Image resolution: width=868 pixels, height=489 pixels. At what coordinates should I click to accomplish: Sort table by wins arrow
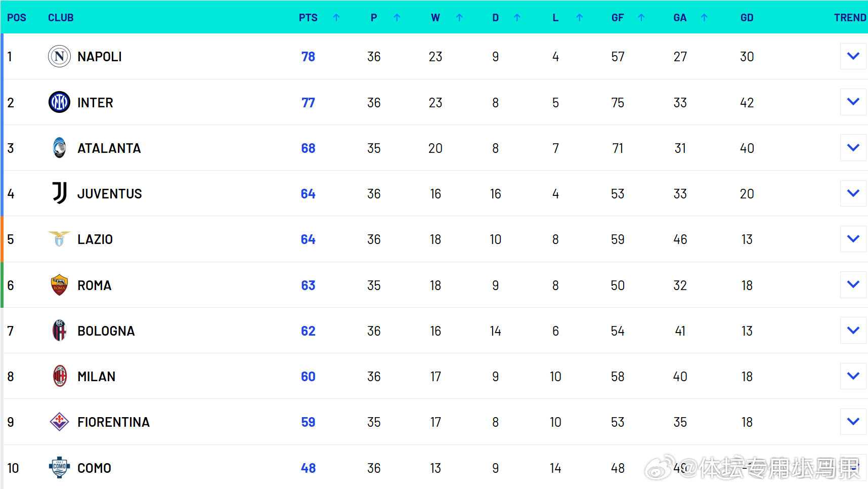459,18
